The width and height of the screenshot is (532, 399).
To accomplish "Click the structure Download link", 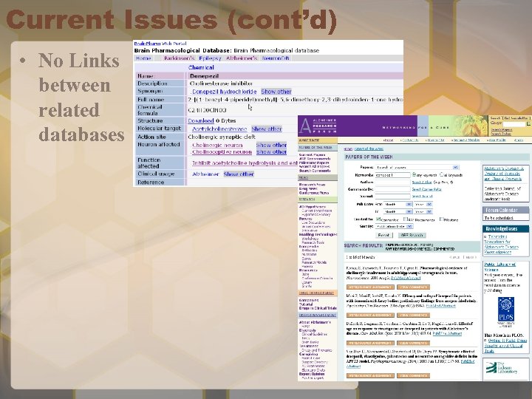I will pos(201,120).
